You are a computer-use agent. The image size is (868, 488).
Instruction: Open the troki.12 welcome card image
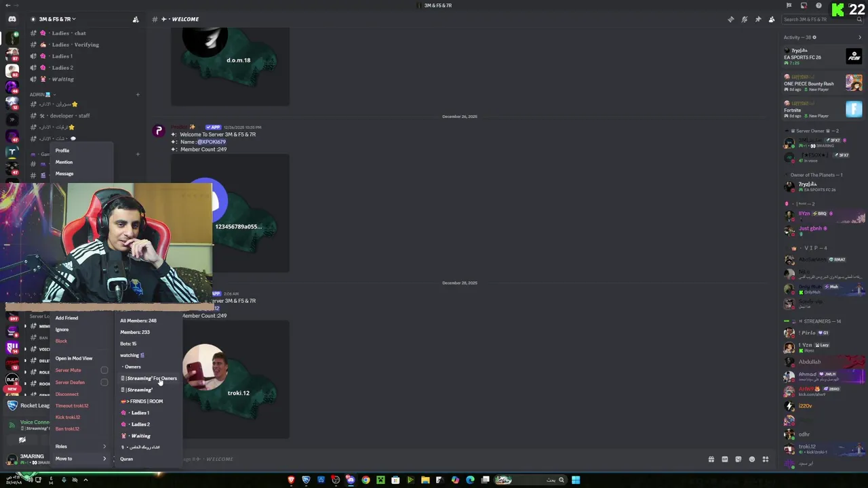coord(230,379)
